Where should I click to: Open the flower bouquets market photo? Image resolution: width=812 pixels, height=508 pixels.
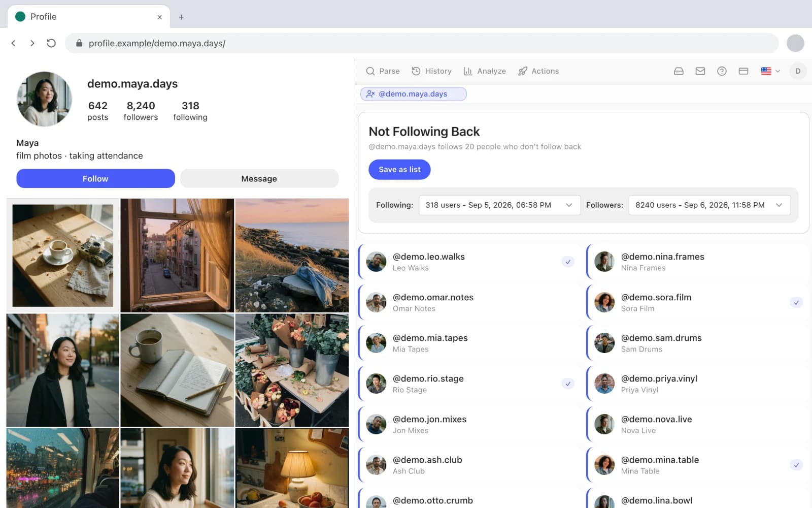pyautogui.click(x=292, y=370)
